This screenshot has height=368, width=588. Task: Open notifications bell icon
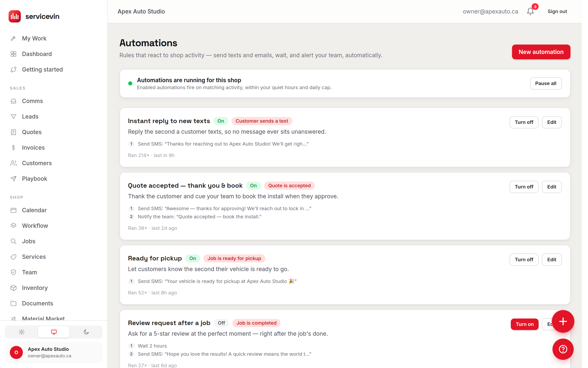coord(530,11)
